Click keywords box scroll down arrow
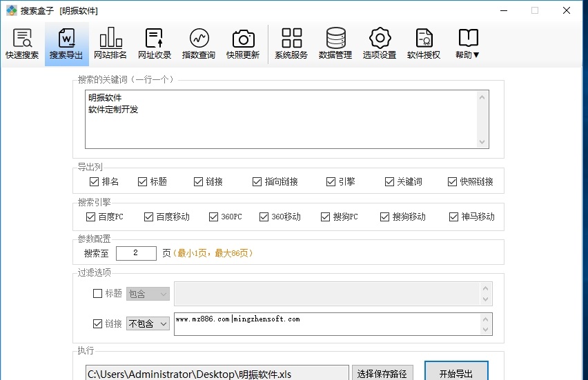This screenshot has width=588, height=380. click(x=482, y=142)
